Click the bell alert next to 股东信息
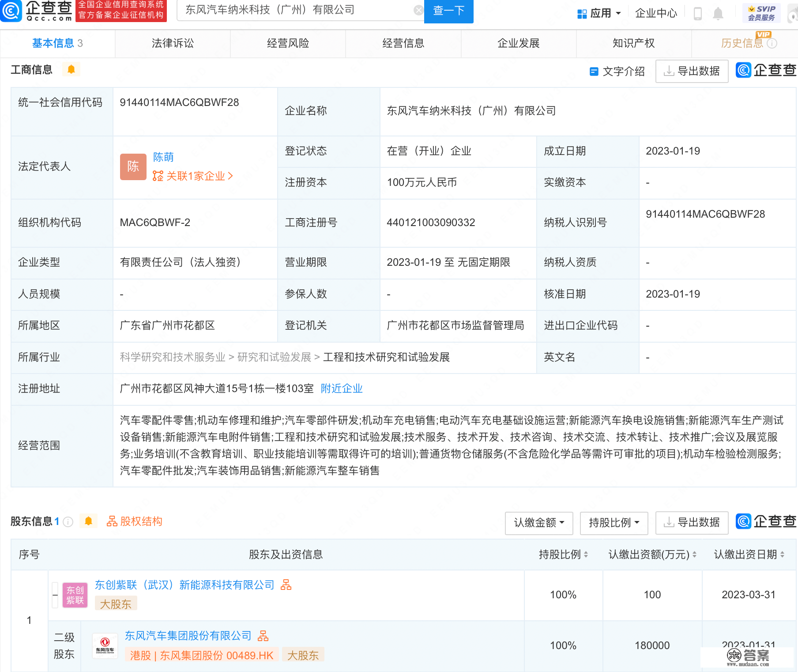 88,521
